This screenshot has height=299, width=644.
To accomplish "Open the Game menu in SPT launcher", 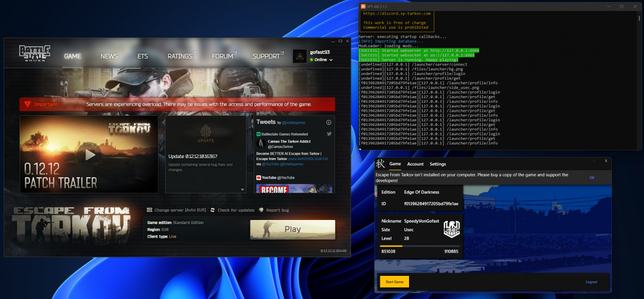I will [395, 164].
